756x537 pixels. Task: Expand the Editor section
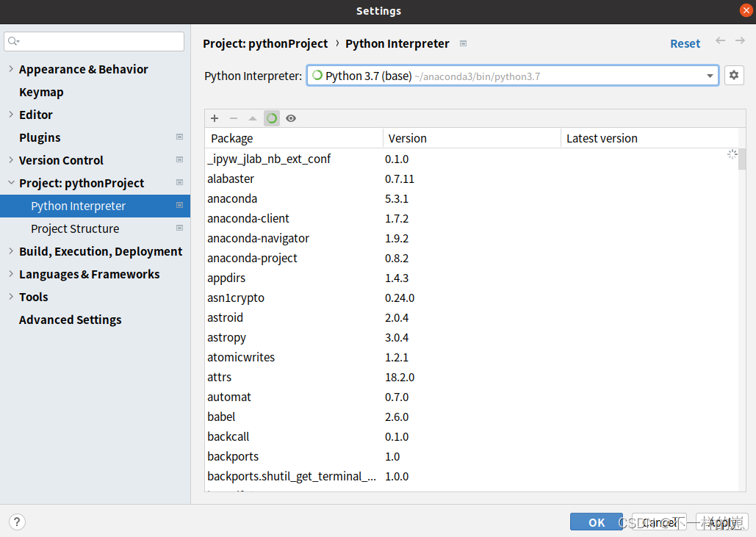[10, 115]
